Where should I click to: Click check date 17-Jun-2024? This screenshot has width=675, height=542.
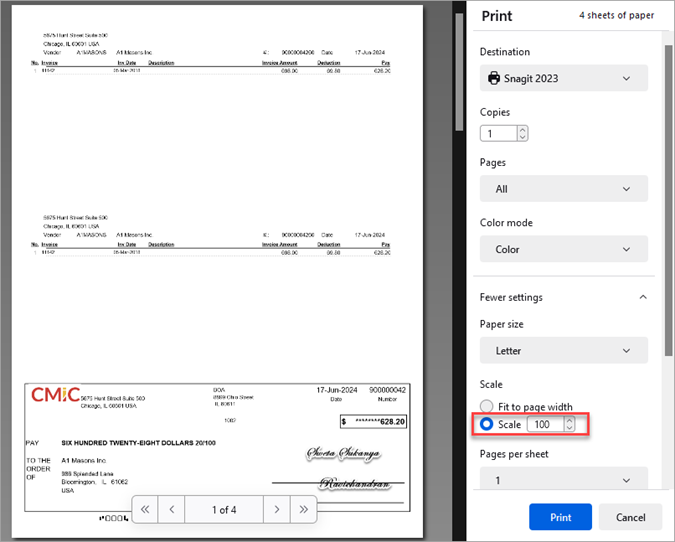337,390
